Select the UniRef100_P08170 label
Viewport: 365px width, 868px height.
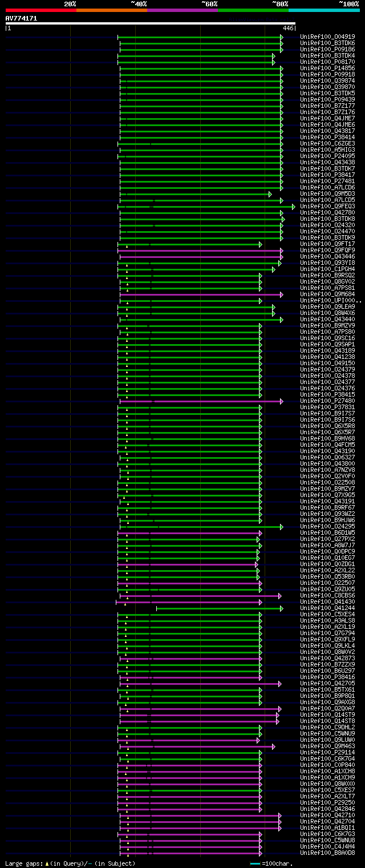(x=328, y=62)
